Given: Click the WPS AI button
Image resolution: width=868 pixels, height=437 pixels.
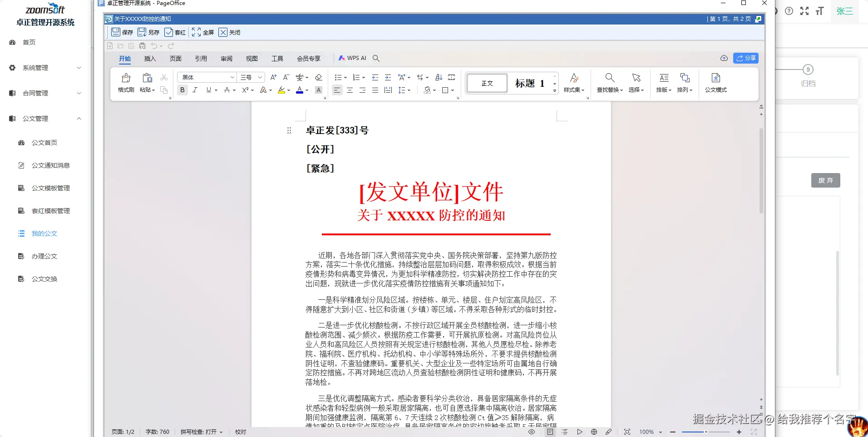Looking at the screenshot, I should click(352, 58).
